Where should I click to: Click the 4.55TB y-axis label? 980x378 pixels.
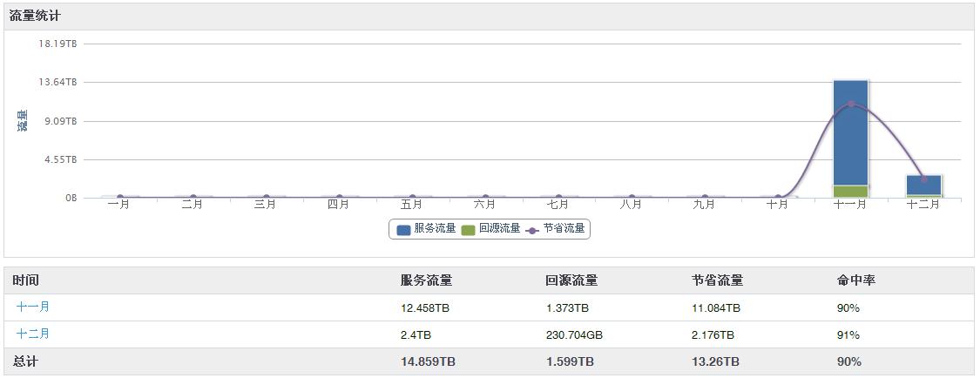pos(61,159)
